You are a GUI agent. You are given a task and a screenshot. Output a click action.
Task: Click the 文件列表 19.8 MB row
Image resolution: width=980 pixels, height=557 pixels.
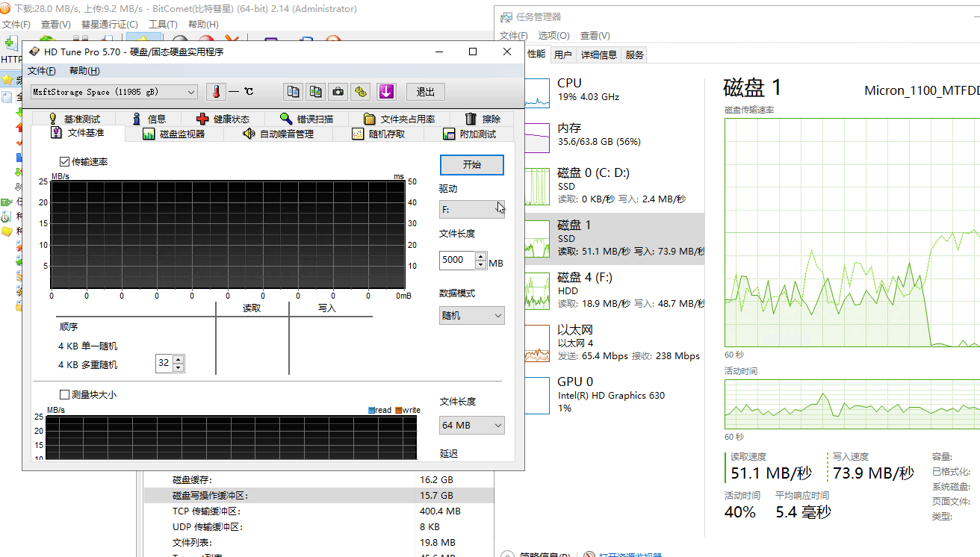319,543
